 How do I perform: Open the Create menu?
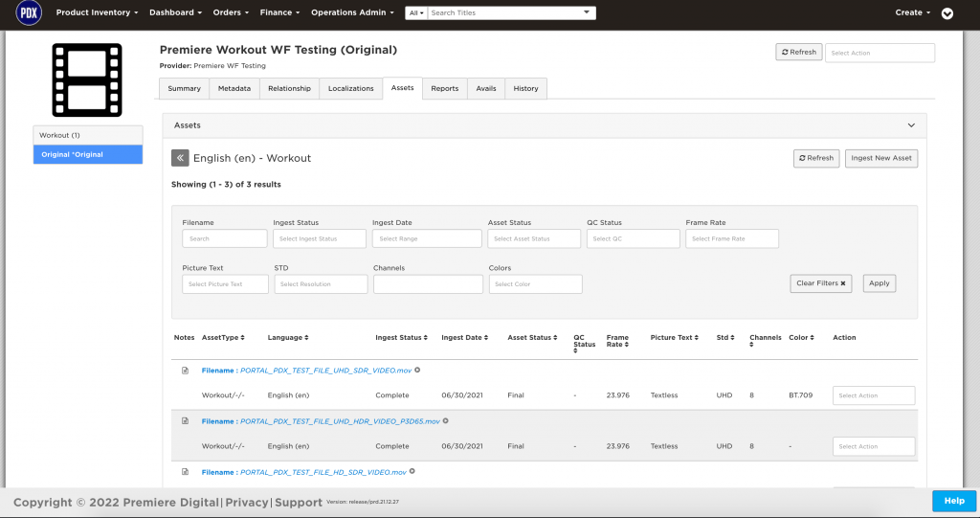pyautogui.click(x=912, y=12)
